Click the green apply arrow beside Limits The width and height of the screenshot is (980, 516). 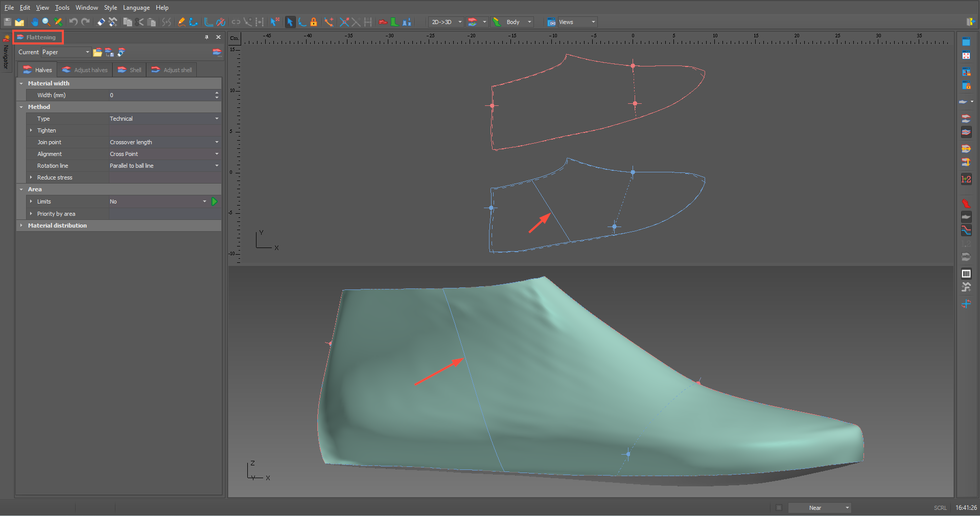215,201
